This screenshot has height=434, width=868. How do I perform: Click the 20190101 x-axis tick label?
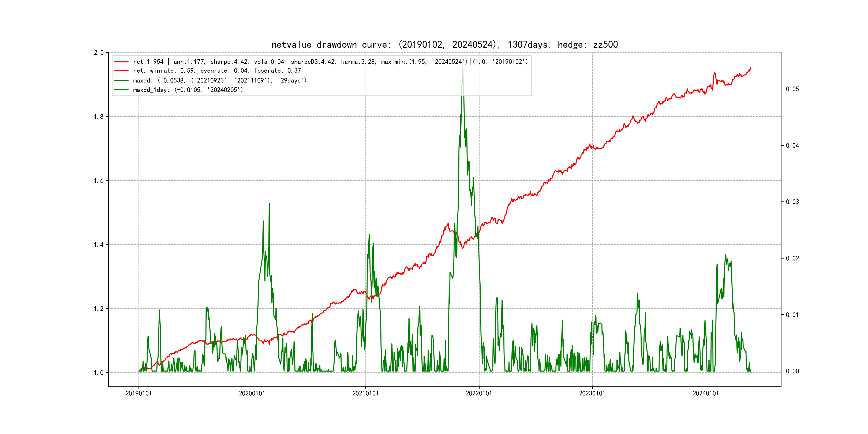point(139,394)
